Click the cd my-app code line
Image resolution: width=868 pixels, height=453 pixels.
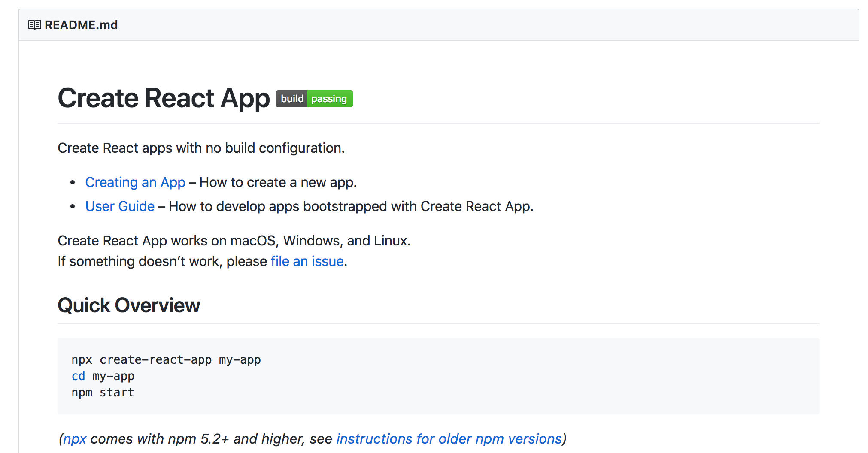pyautogui.click(x=103, y=376)
